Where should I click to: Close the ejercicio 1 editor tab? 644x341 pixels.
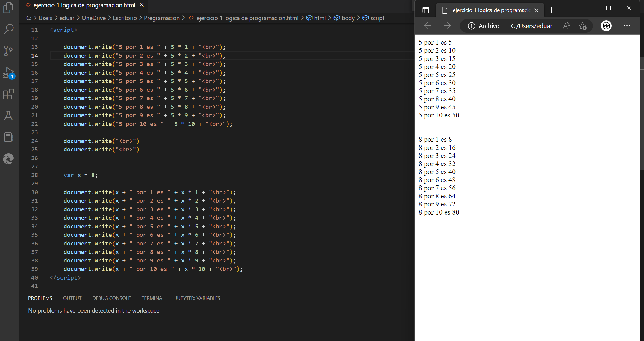142,5
